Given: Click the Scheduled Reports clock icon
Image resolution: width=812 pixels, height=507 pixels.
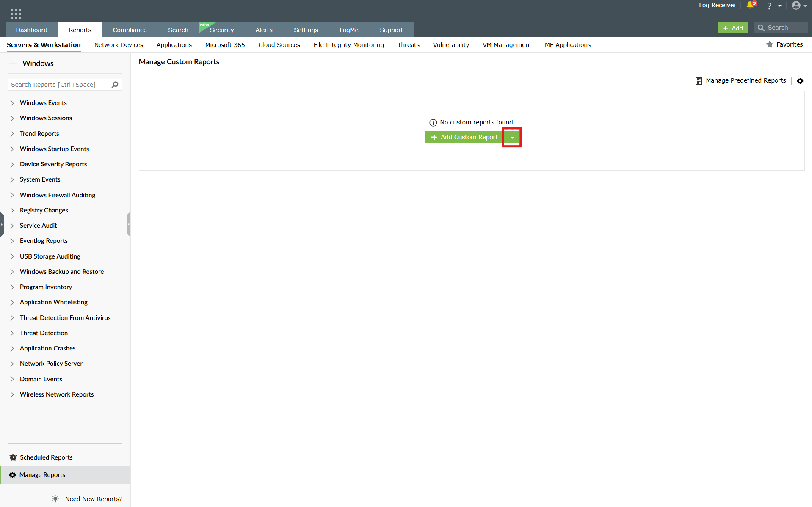Looking at the screenshot, I should click(x=13, y=457).
